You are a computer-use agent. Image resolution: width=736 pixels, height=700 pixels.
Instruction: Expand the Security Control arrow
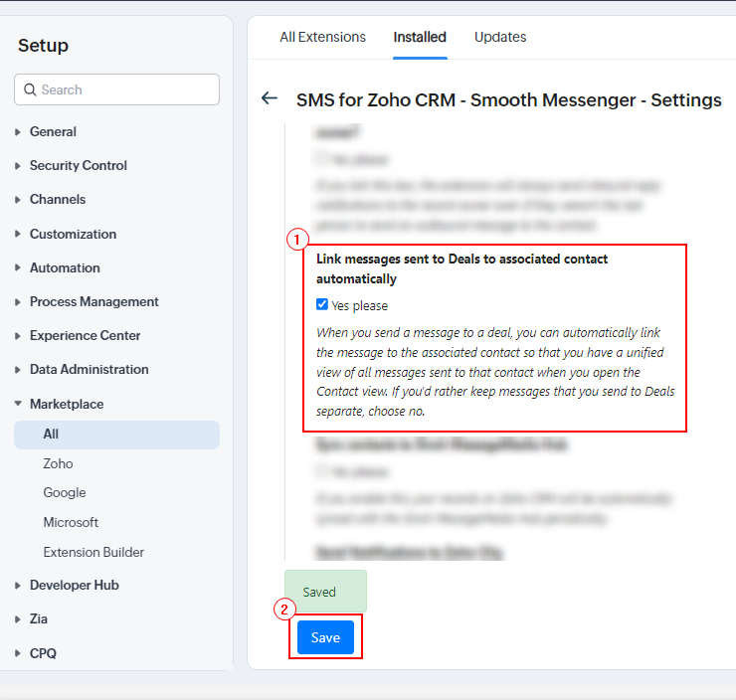coord(18,166)
